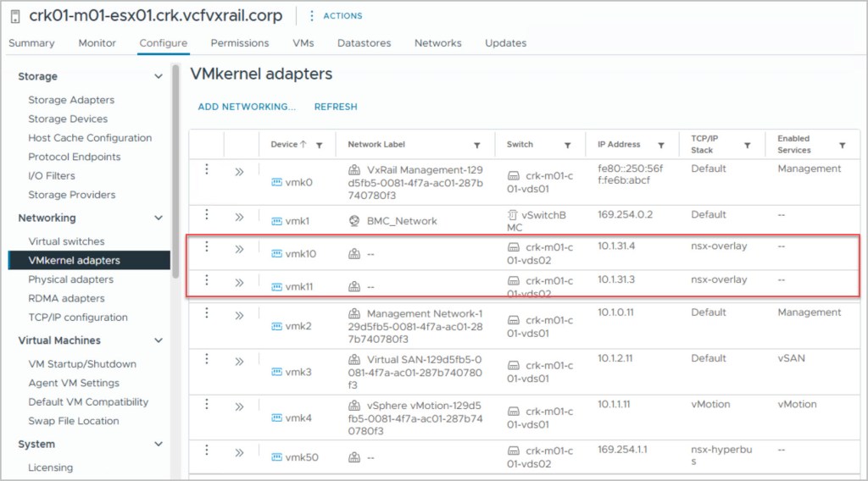Open Storage Providers in sidebar

(72, 195)
